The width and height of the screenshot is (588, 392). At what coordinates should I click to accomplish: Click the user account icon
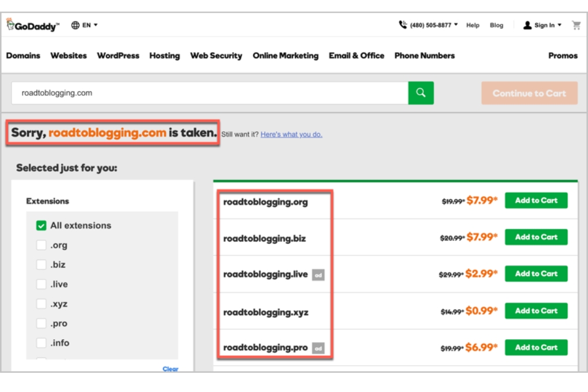[x=527, y=25]
